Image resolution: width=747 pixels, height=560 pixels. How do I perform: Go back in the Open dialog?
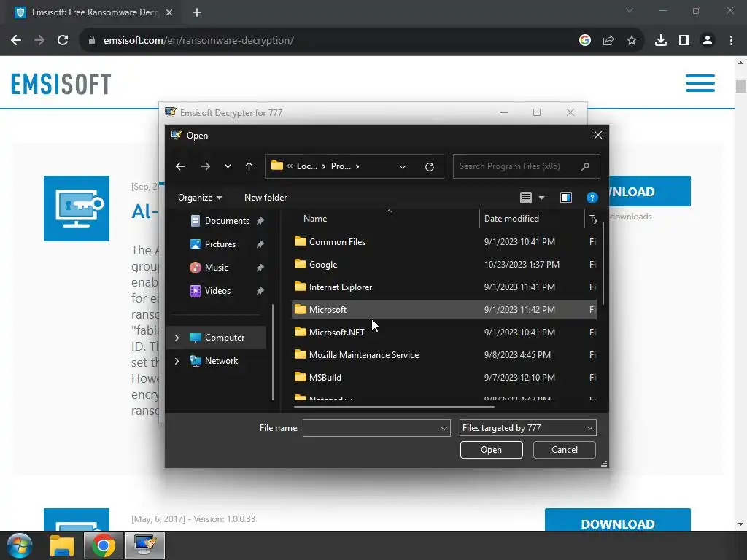[180, 166]
